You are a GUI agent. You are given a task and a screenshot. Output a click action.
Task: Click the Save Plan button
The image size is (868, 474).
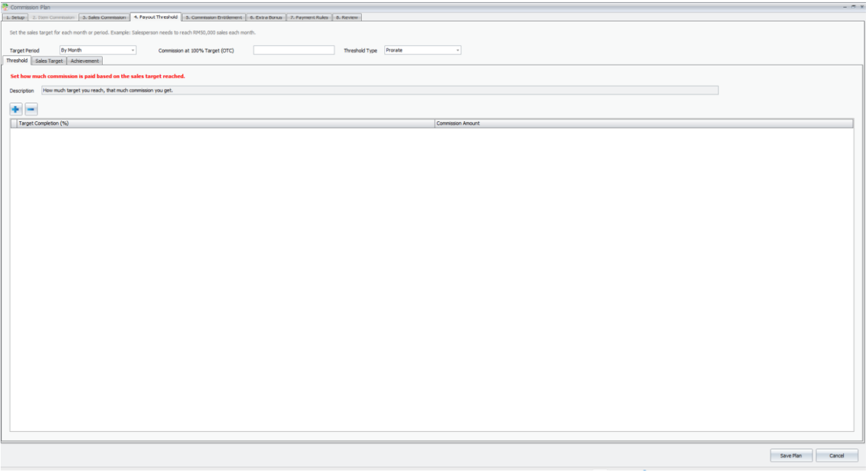[791, 455]
